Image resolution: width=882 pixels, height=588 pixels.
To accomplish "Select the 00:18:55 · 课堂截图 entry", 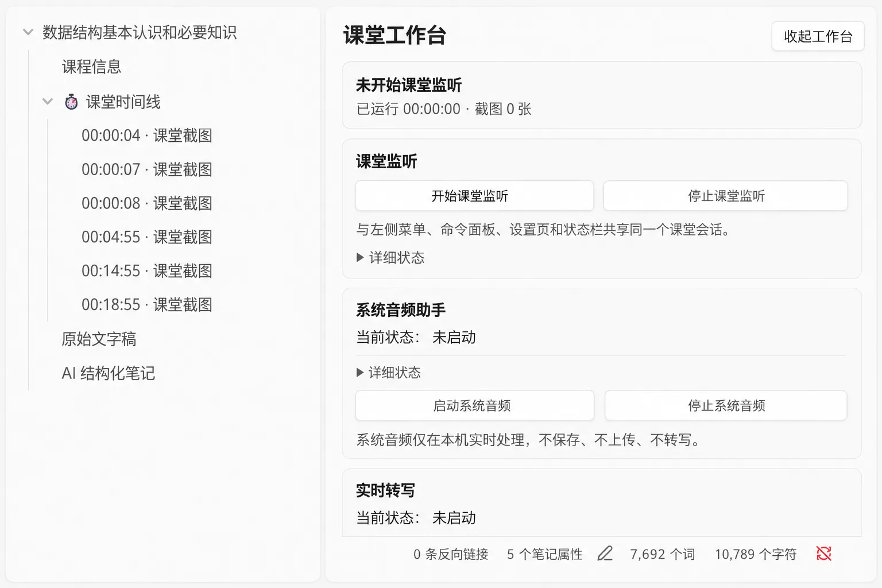I will tap(147, 305).
